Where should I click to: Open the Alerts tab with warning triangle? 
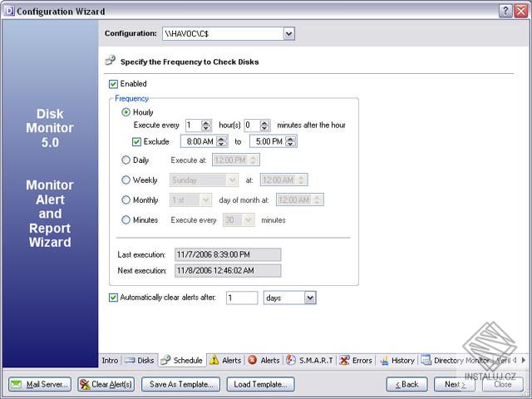(225, 360)
